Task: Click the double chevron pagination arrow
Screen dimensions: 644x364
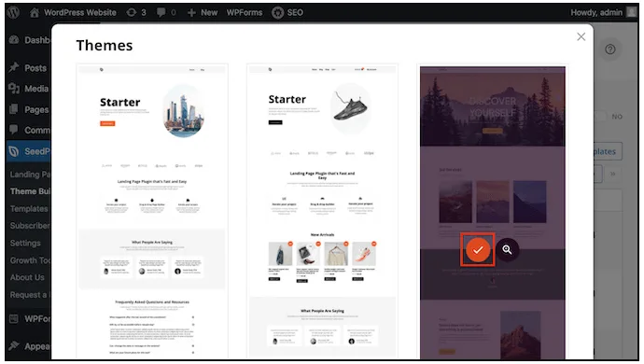Action: [613, 174]
